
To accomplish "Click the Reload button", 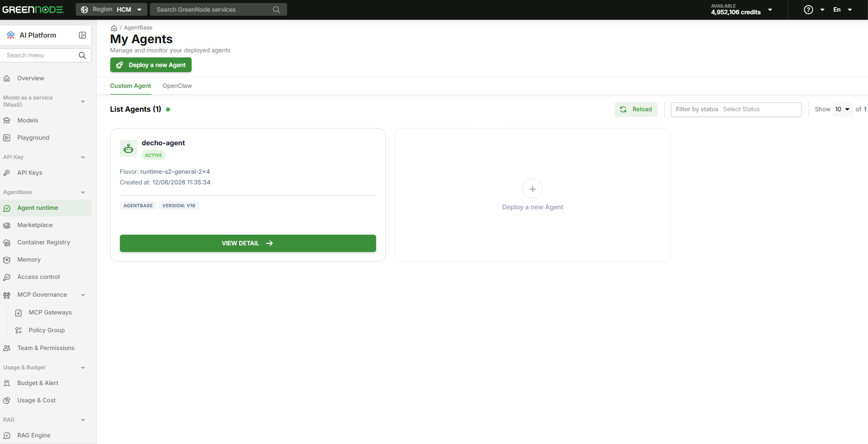I will [636, 109].
